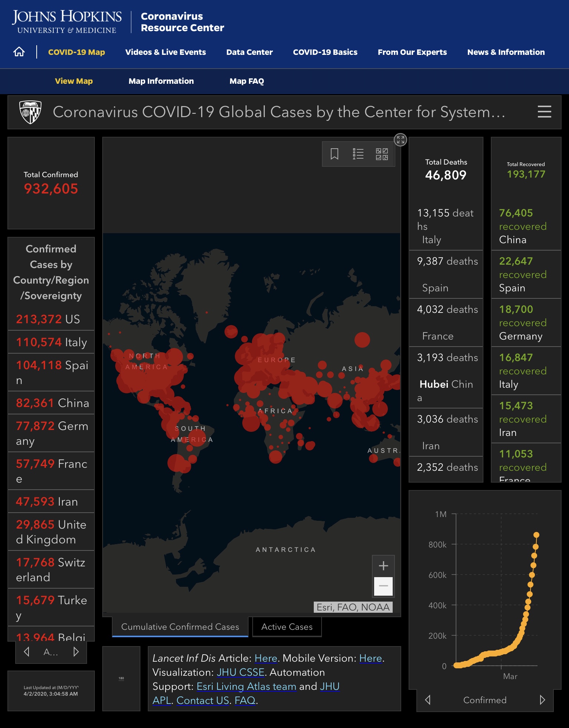Go to the home page via the house icon
The width and height of the screenshot is (569, 728).
[19, 52]
